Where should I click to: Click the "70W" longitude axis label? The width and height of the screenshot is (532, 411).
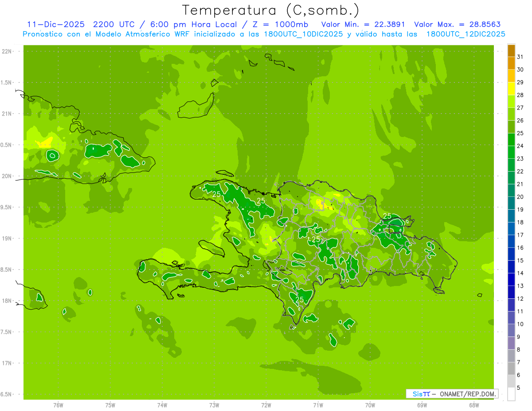pos(370,405)
